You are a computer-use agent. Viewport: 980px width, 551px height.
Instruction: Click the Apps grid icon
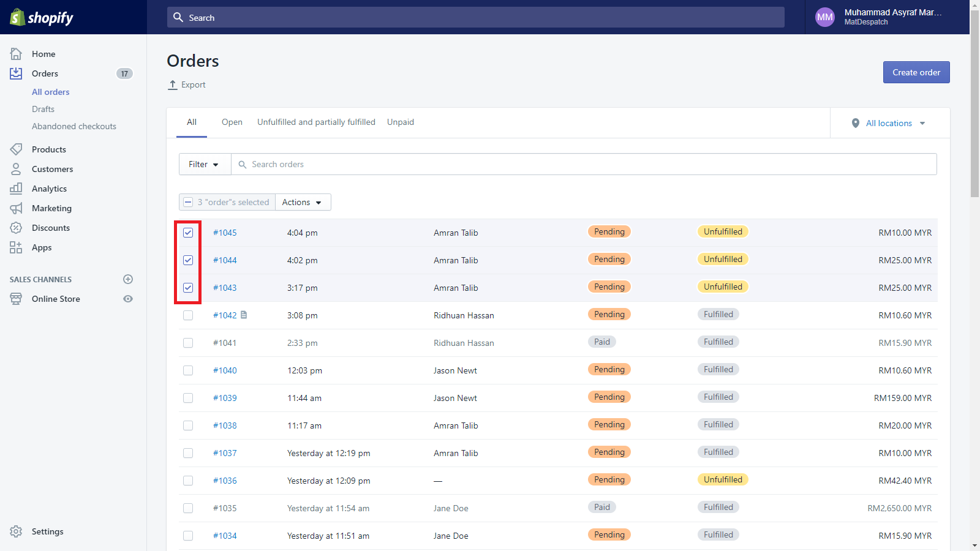[16, 247]
